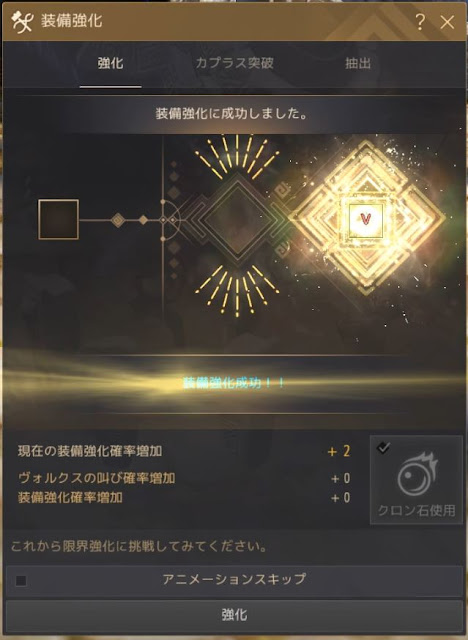Open help with the question mark icon

coord(420,22)
